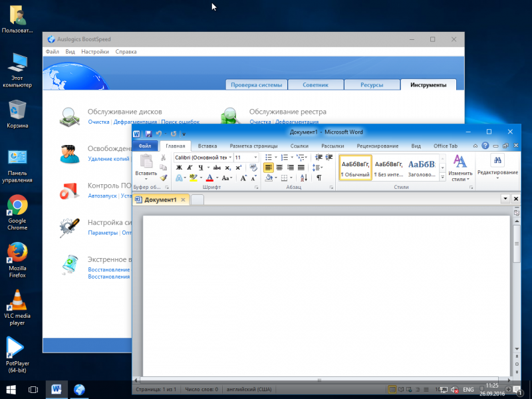Image resolution: width=532 pixels, height=399 pixels.
Task: Click the Sort (А-Я) icon
Action: pyautogui.click(x=304, y=178)
